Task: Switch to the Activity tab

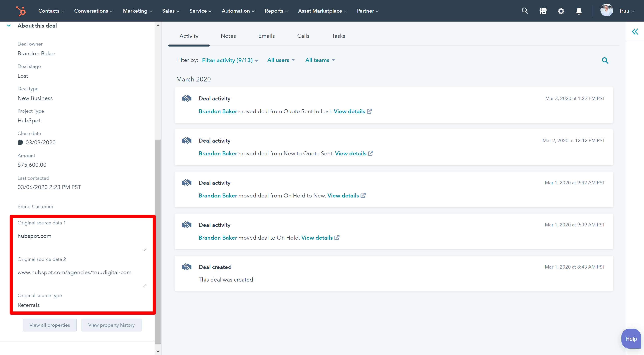Action: (x=189, y=36)
